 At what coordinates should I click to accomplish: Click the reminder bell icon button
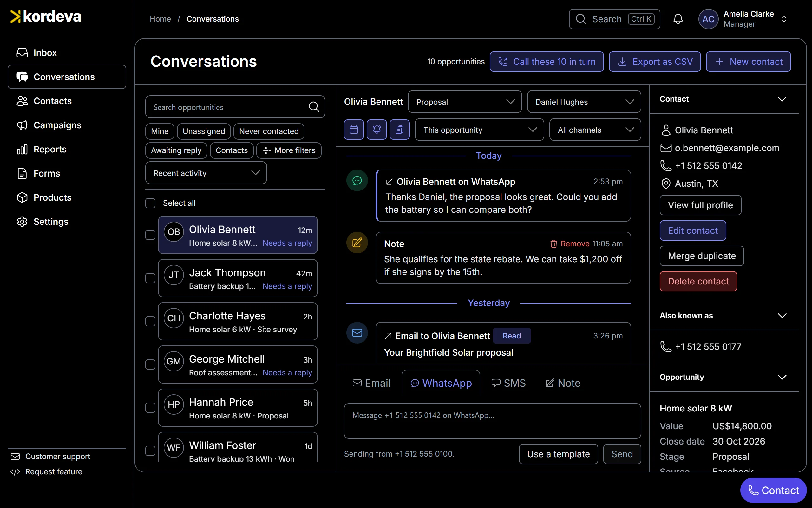pyautogui.click(x=377, y=130)
